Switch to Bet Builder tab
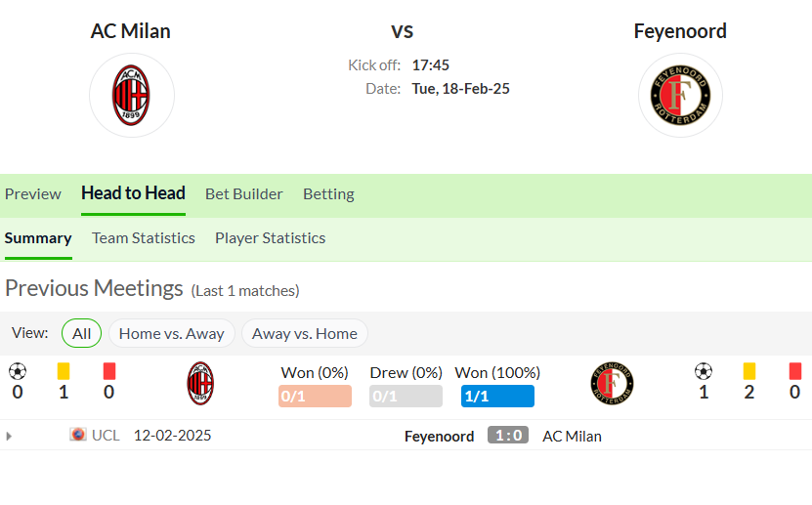Viewport: 812px width, 505px height. (244, 194)
